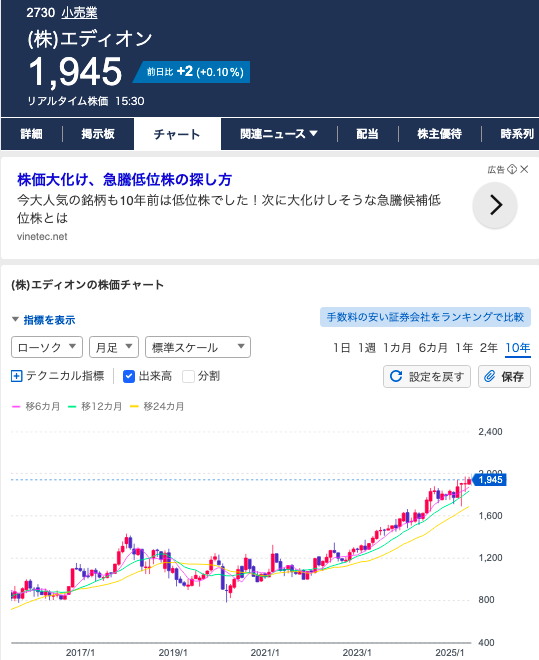Switch to the 時系列 tab
Viewport: 539px width, 660px height.
point(517,134)
